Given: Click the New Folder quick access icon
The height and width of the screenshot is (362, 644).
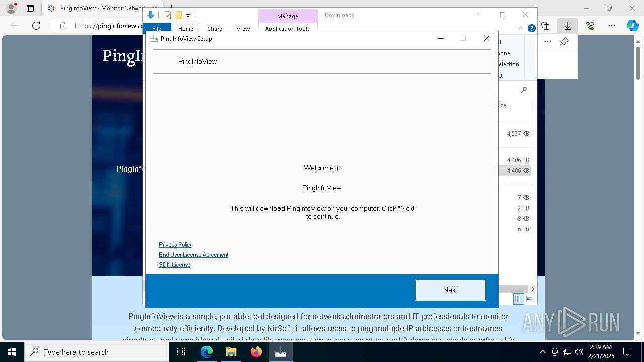Looking at the screenshot, I should tap(179, 15).
